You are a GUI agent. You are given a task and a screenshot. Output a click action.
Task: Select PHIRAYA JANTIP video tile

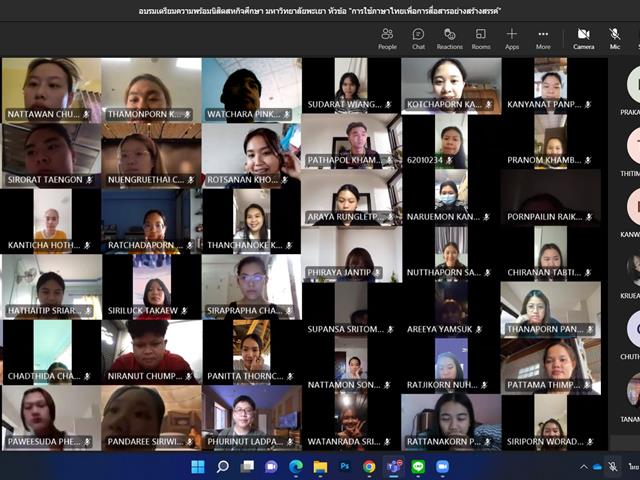click(351, 254)
